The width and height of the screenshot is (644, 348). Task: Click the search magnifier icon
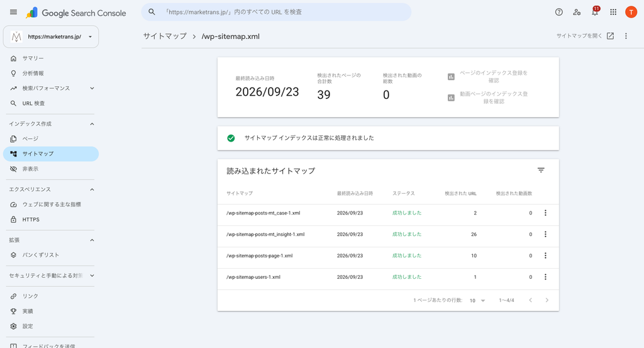click(152, 12)
